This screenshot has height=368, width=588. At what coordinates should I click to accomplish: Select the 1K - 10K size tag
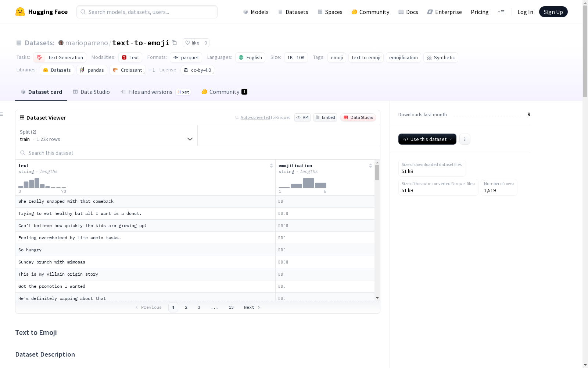(x=296, y=57)
